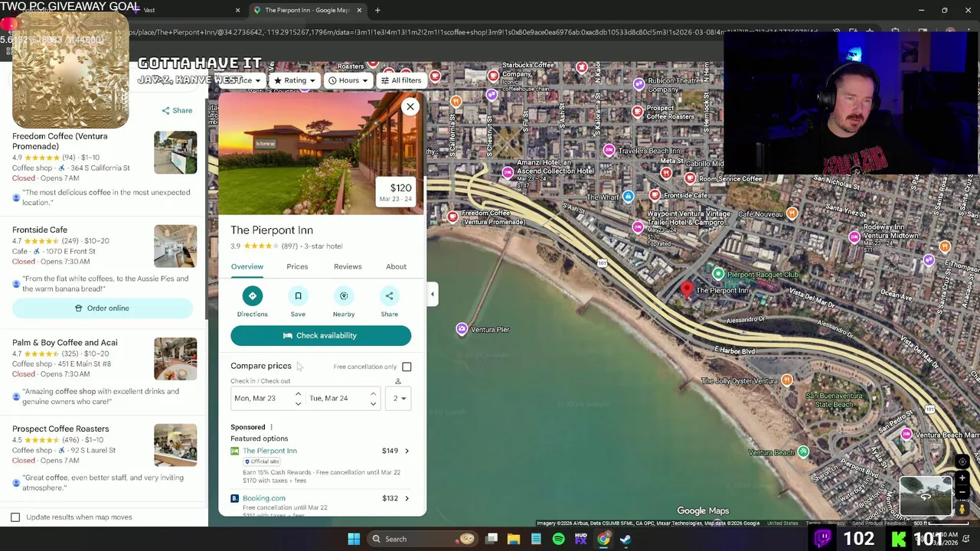Click The Jolly Oyster Ventura restaurant pin

point(787,380)
